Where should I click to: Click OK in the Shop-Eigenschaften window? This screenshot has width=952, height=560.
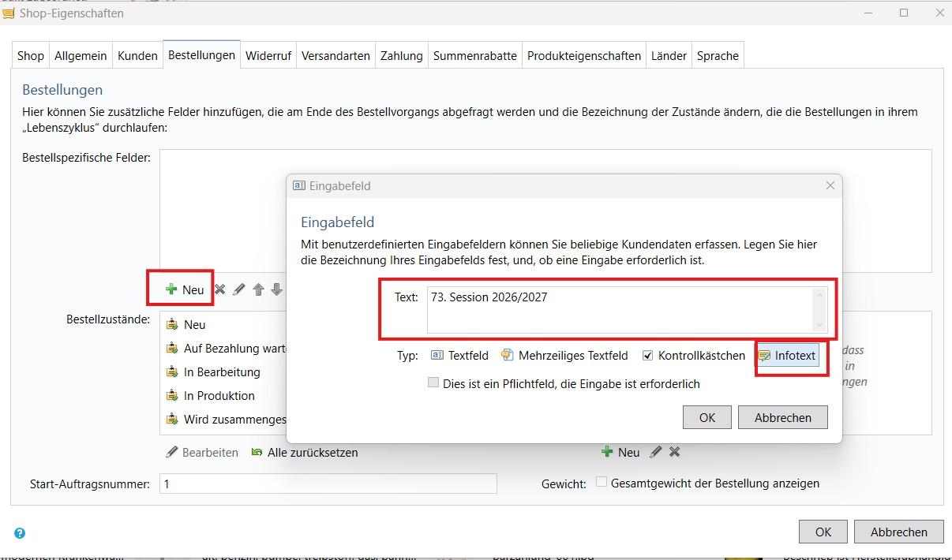823,532
